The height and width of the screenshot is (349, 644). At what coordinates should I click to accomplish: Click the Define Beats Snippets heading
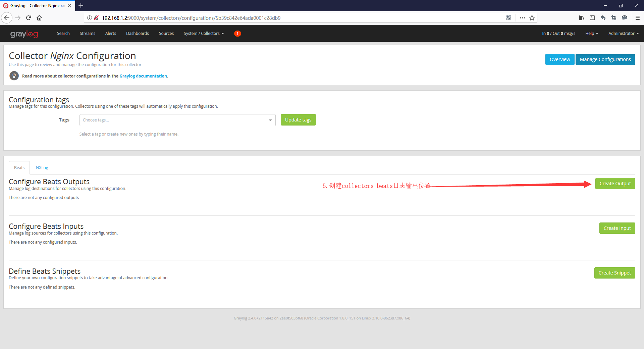coord(45,271)
